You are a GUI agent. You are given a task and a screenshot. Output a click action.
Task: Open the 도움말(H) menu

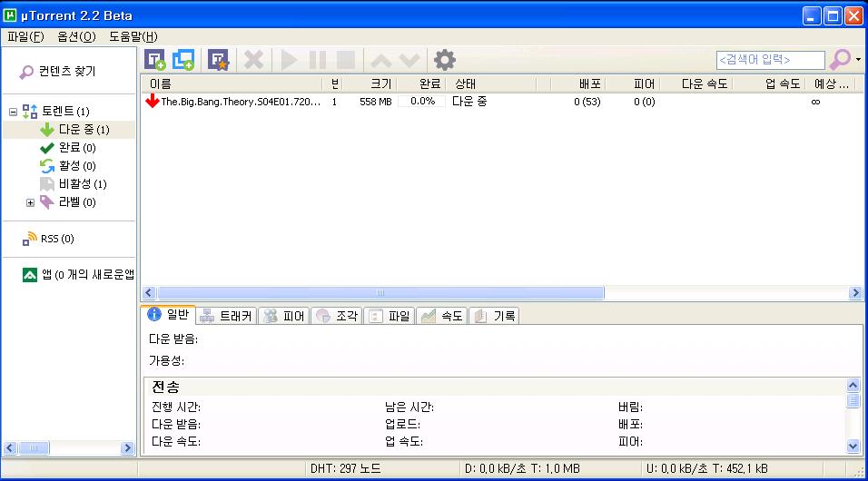pos(133,36)
